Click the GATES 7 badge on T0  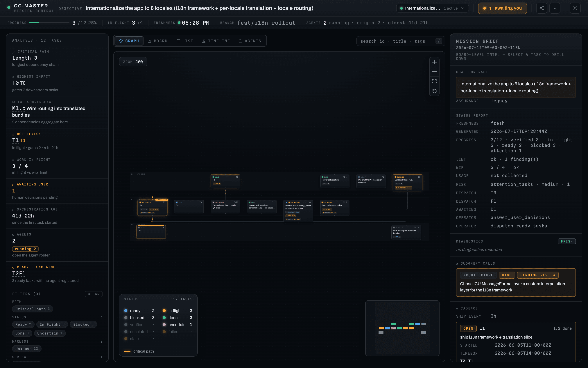coord(216,184)
